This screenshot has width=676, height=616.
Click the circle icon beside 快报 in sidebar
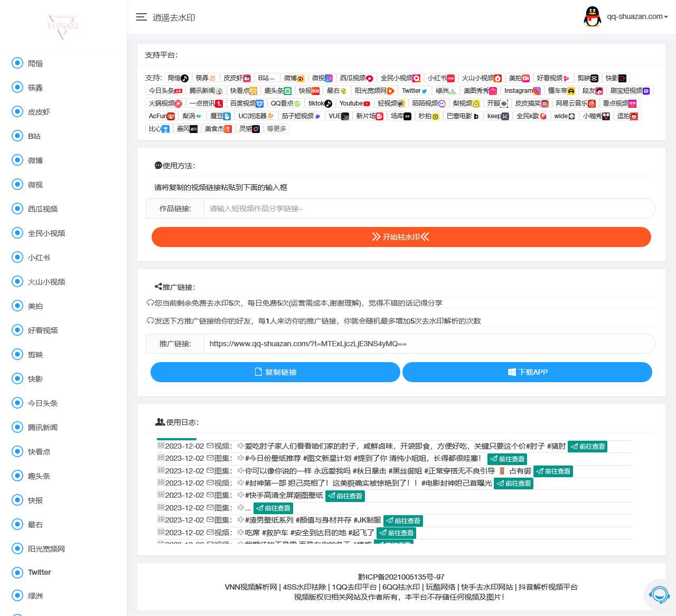[x=17, y=500]
